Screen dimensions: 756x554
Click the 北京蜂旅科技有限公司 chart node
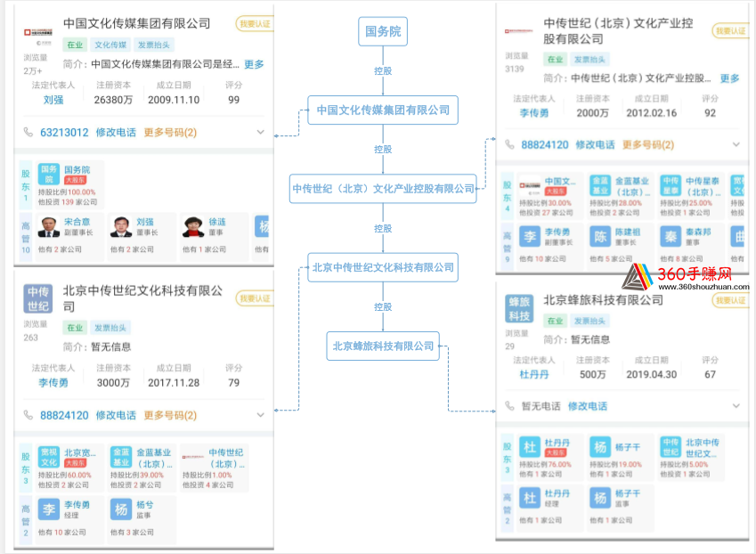point(383,346)
